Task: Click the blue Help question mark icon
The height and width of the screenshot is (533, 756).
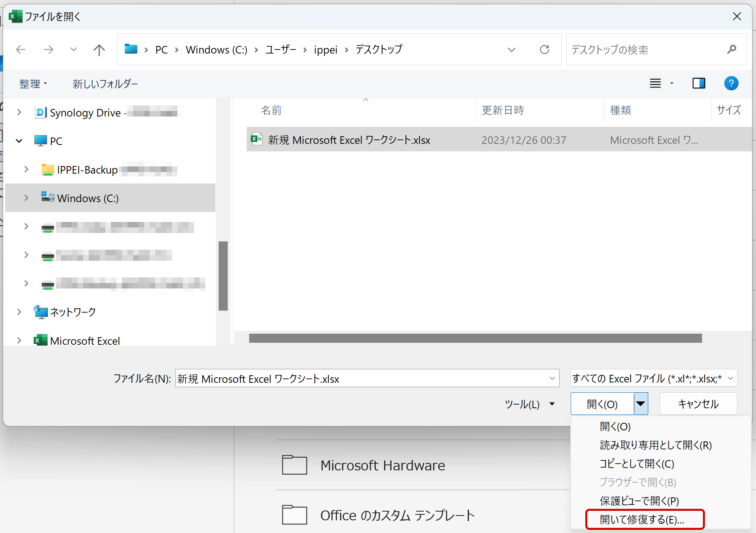Action: click(731, 84)
